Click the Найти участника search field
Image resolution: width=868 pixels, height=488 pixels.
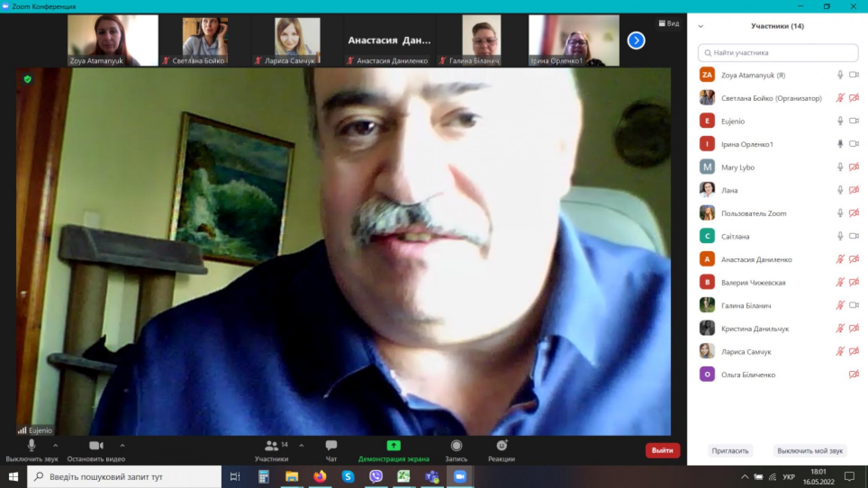pyautogui.click(x=778, y=53)
